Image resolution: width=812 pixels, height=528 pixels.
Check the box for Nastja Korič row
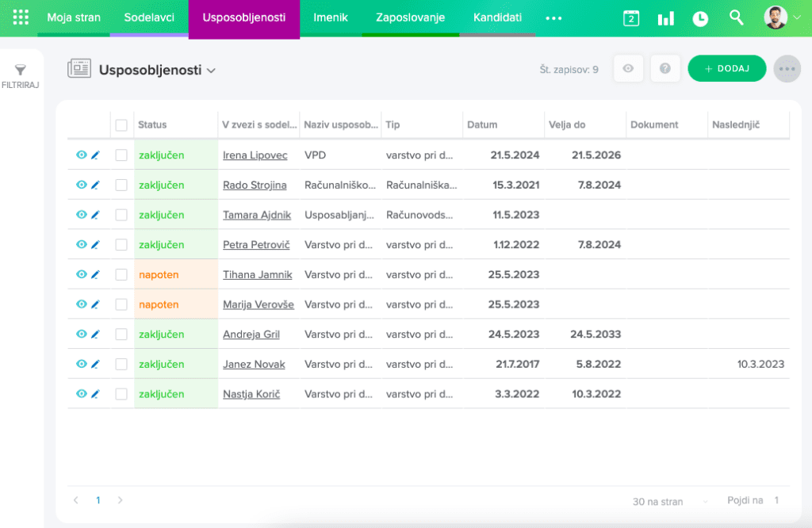[121, 394]
